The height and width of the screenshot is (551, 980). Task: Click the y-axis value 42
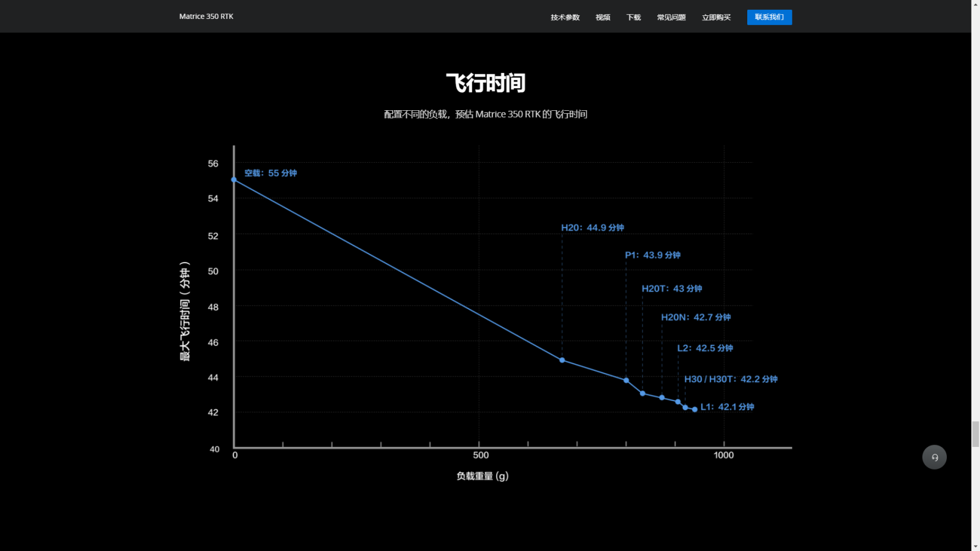pyautogui.click(x=213, y=412)
